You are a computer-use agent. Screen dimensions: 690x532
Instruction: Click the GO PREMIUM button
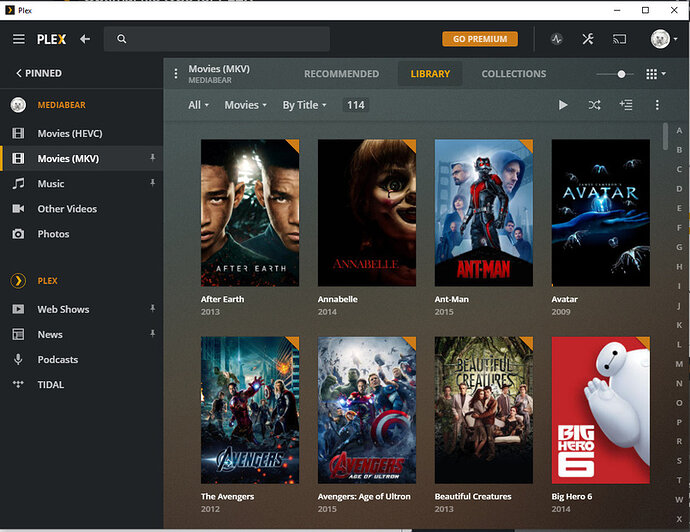coord(480,39)
